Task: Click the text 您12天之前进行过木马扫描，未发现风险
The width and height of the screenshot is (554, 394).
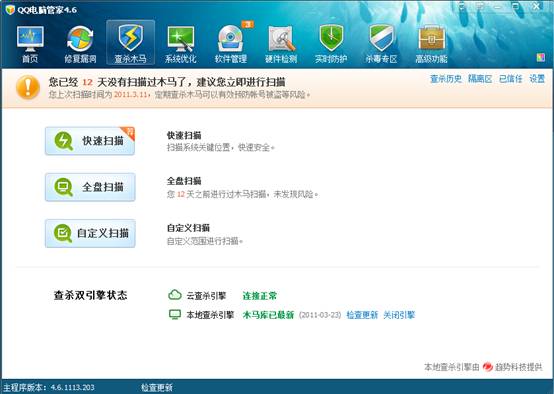Action: point(242,194)
